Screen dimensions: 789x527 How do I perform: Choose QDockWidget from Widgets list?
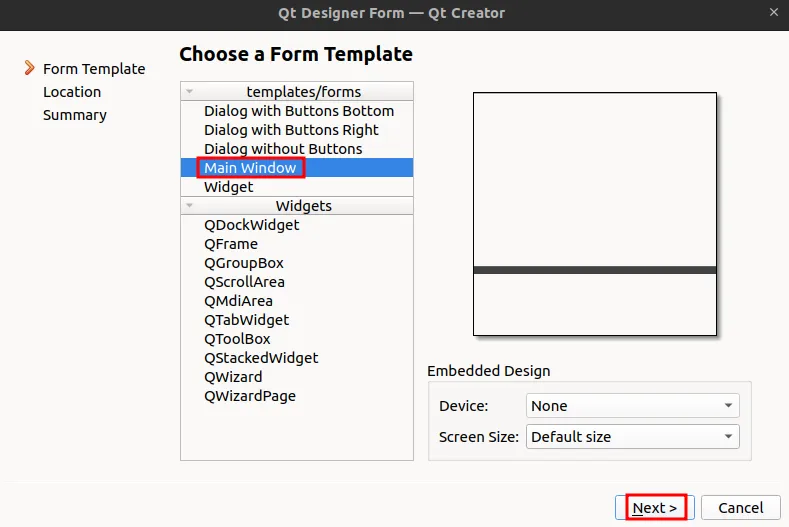tap(252, 225)
